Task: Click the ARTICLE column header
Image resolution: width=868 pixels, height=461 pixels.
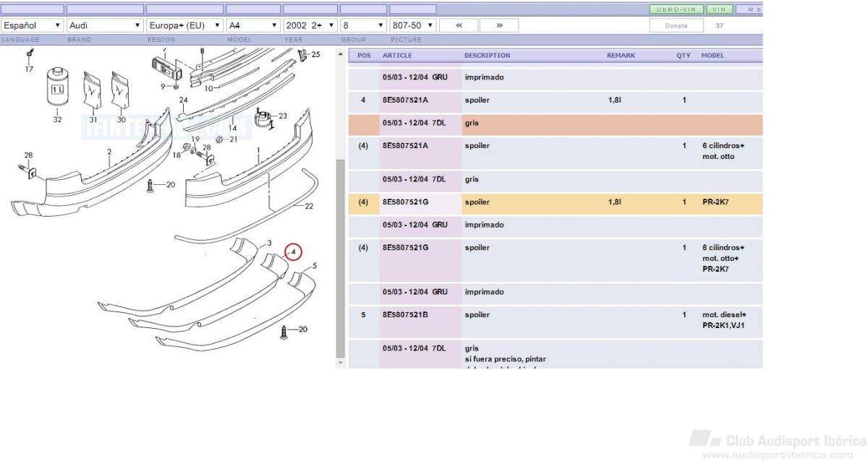Action: [x=397, y=56]
